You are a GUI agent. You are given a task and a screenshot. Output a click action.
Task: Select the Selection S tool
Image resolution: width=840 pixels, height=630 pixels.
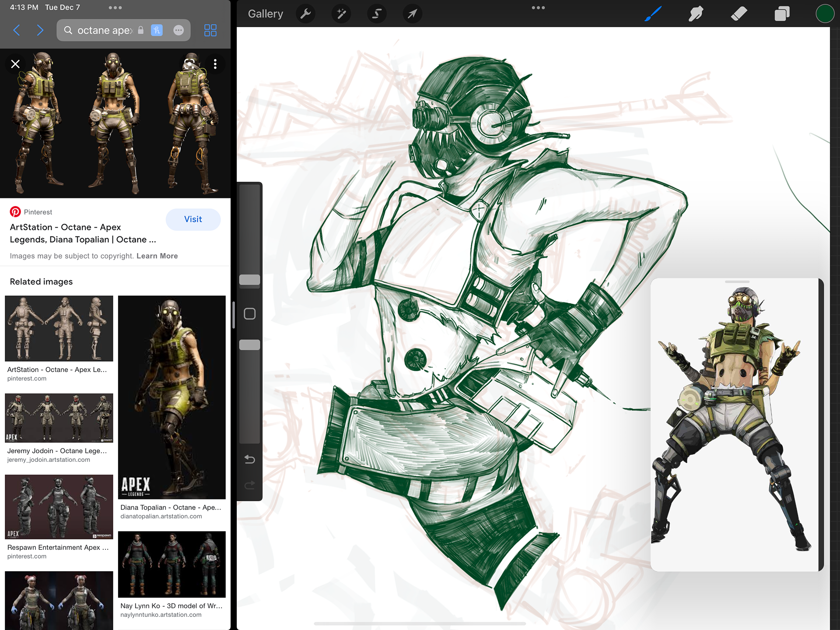377,14
